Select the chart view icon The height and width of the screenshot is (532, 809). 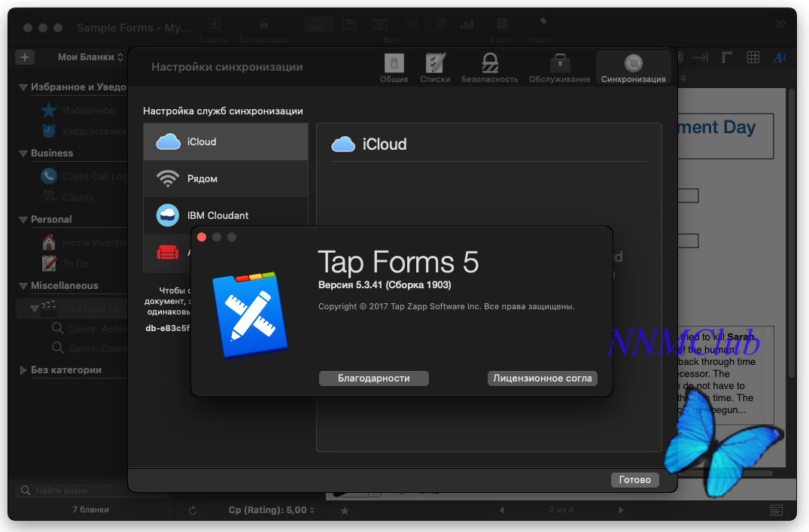(x=467, y=24)
